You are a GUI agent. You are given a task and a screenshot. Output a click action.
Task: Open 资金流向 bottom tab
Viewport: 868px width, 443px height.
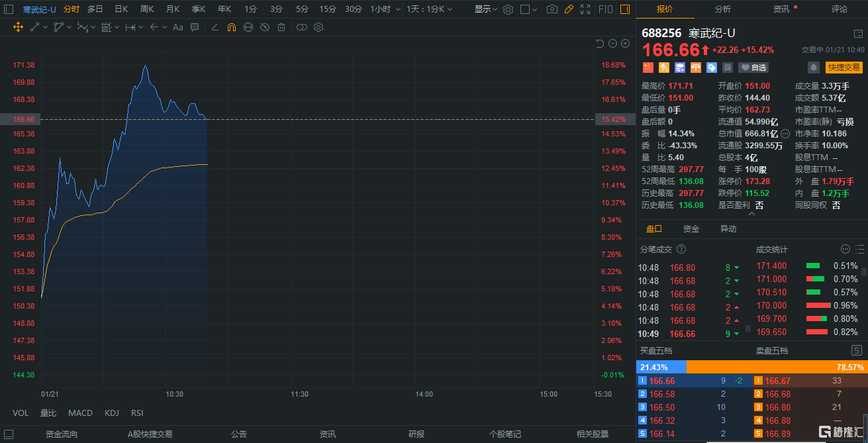point(62,434)
